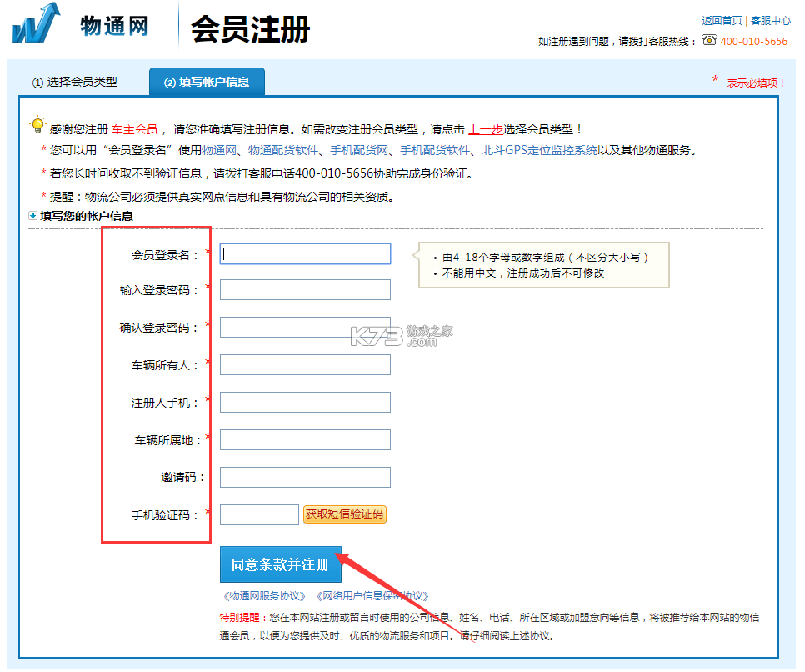Click the 输入登录密码 input field

pyautogui.click(x=306, y=290)
